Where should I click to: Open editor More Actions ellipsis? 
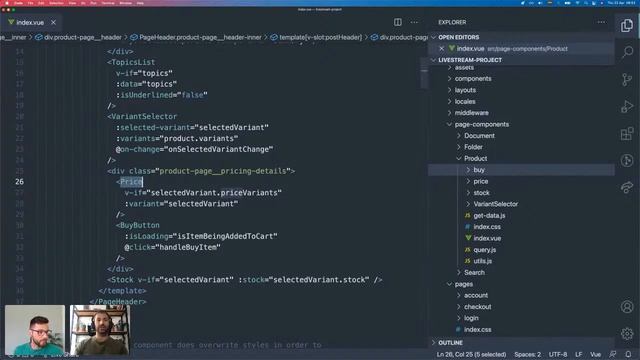coord(414,22)
